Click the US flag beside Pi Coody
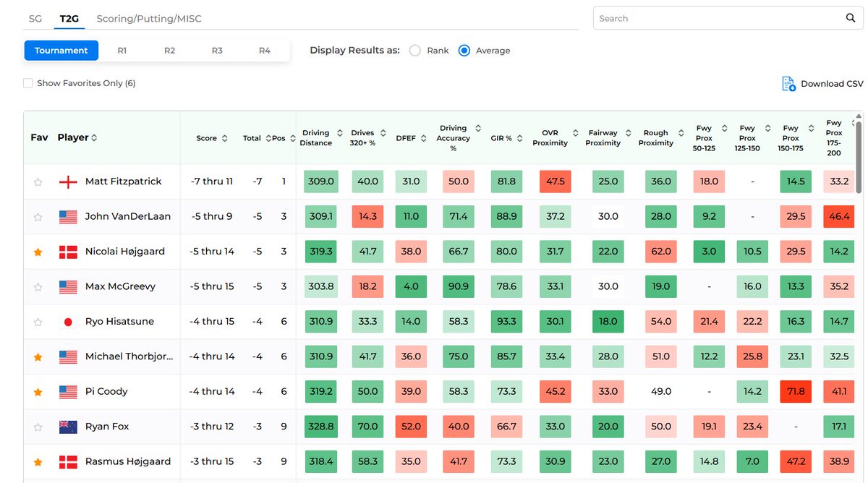 [68, 392]
